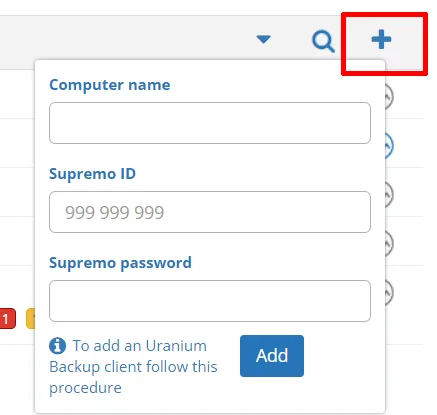Focus the Supremo password field

[x=210, y=301]
